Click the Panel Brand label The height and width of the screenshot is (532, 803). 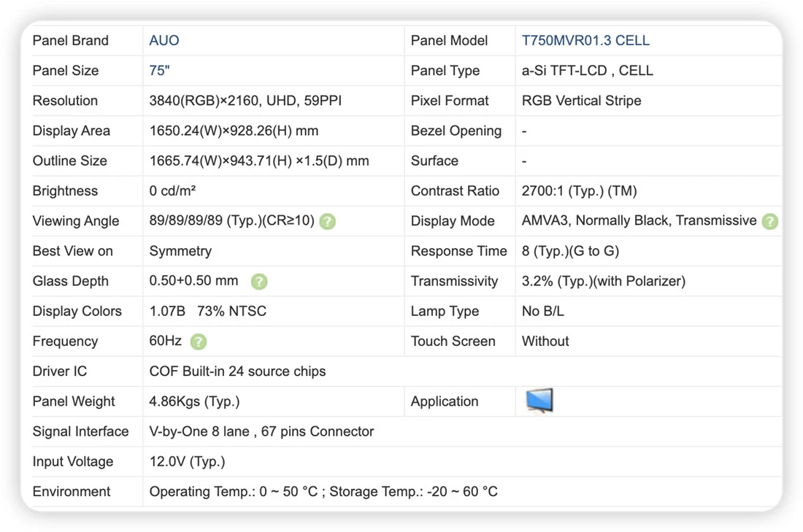pyautogui.click(x=70, y=40)
